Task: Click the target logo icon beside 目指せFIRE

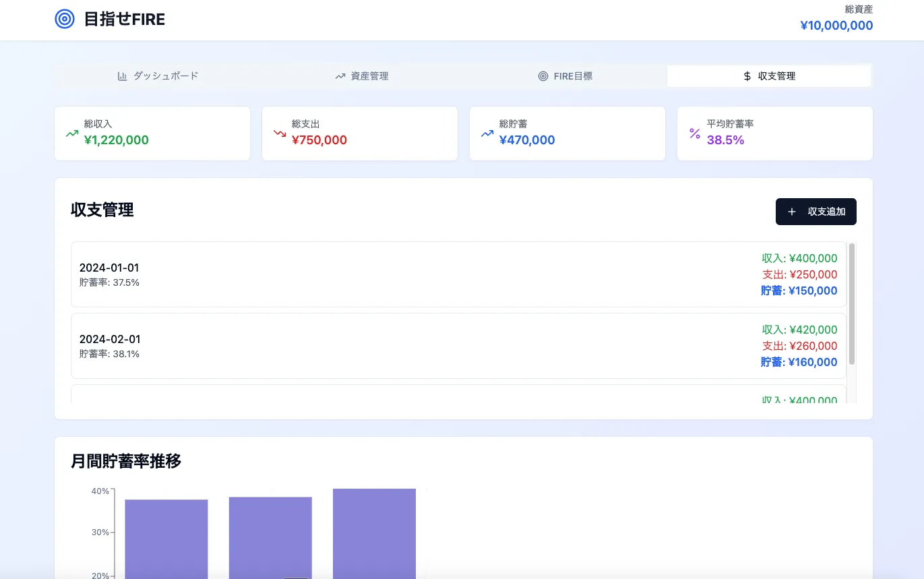Action: coord(64,19)
